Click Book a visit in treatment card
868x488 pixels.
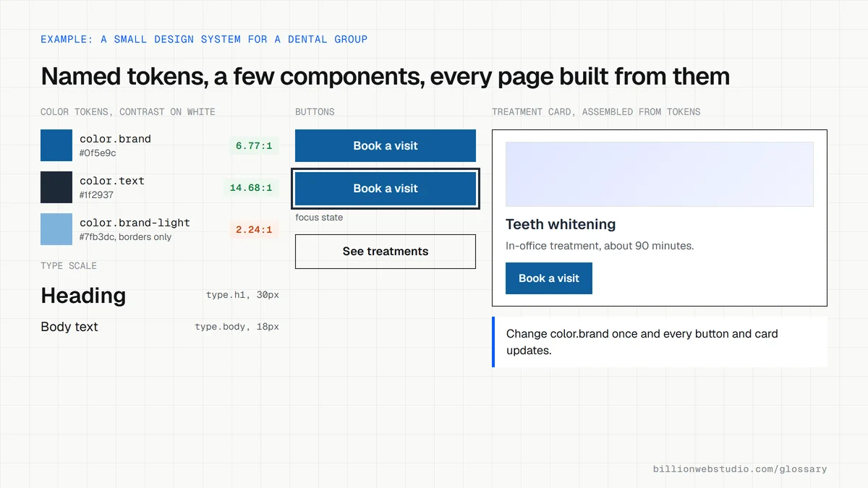pyautogui.click(x=549, y=278)
